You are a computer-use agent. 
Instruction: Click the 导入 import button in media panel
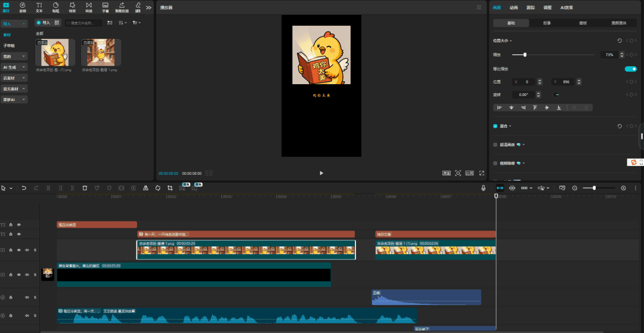pyautogui.click(x=43, y=23)
